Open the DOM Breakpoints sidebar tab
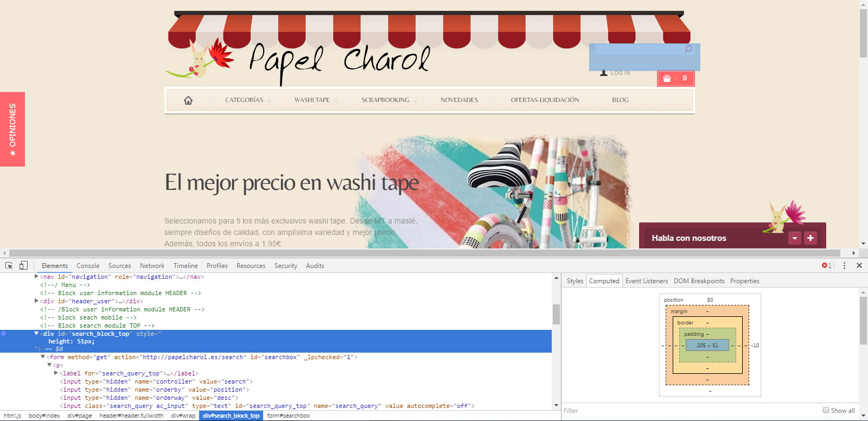The height and width of the screenshot is (421, 868). pyautogui.click(x=699, y=281)
